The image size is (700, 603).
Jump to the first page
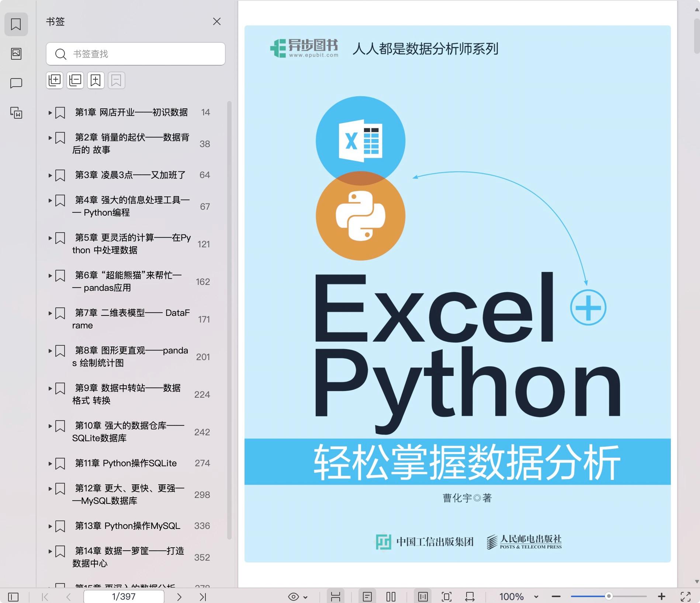45,597
